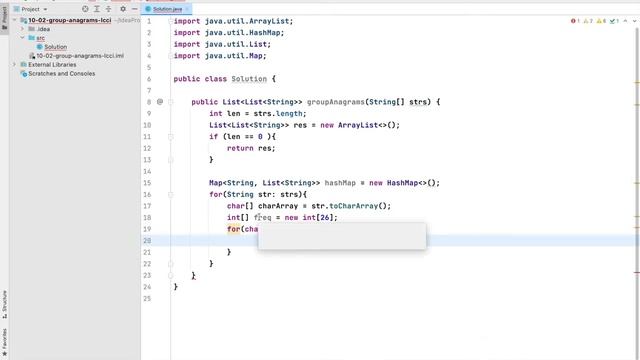Viewport: 640px width, 360px height.
Task: Switch to the Solution.java editor tab
Action: point(167,9)
